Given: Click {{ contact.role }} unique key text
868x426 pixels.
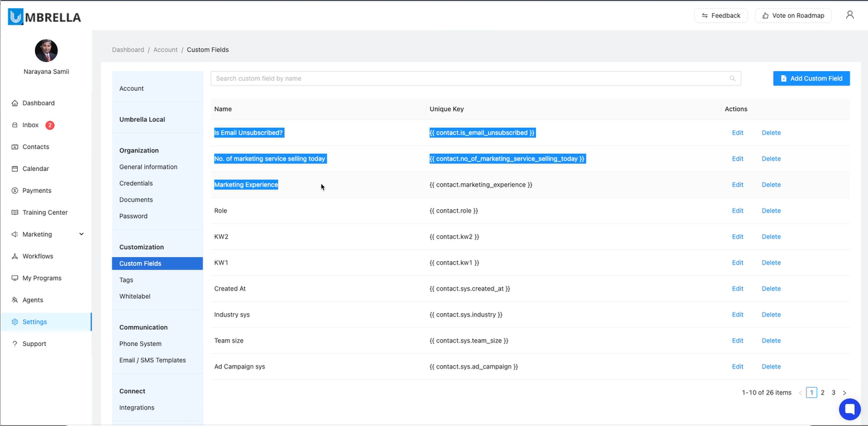Looking at the screenshot, I should tap(454, 211).
